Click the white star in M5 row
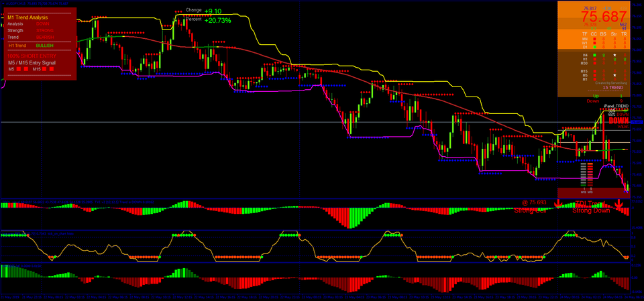644x301 pixels. click(x=614, y=74)
